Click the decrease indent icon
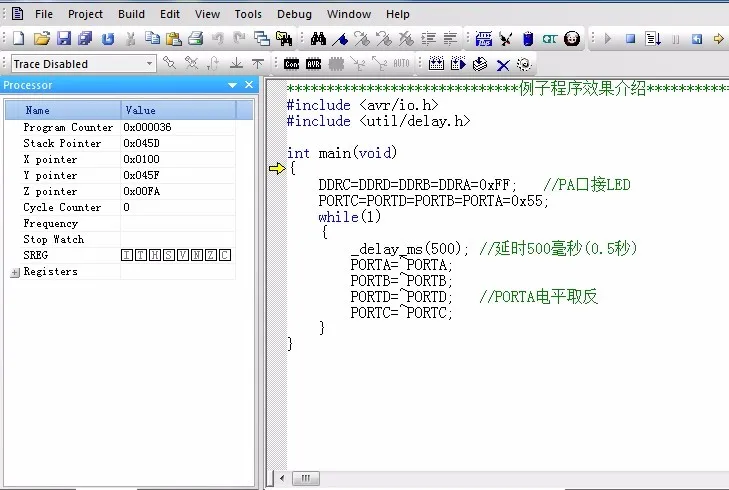Viewport: 729px width, 490px height. pyautogui.click(x=450, y=39)
